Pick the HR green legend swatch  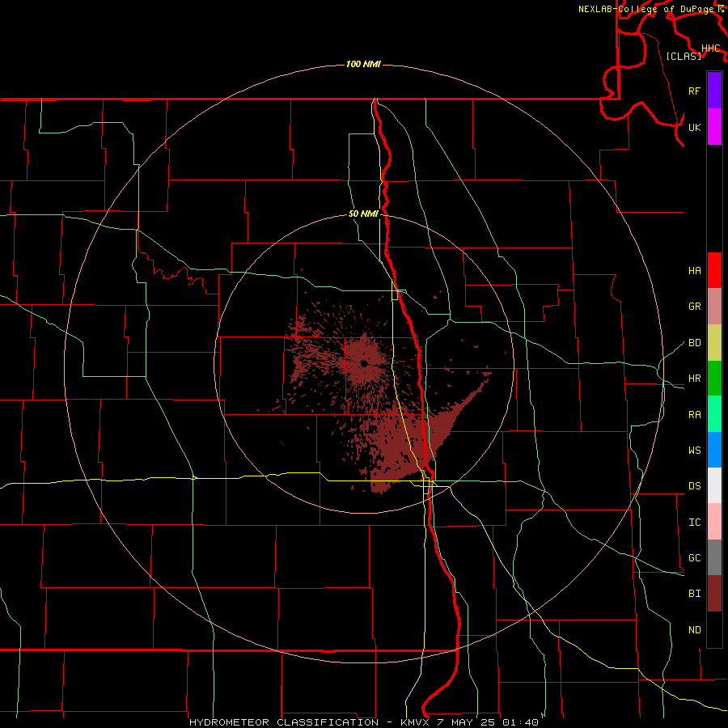(x=714, y=379)
